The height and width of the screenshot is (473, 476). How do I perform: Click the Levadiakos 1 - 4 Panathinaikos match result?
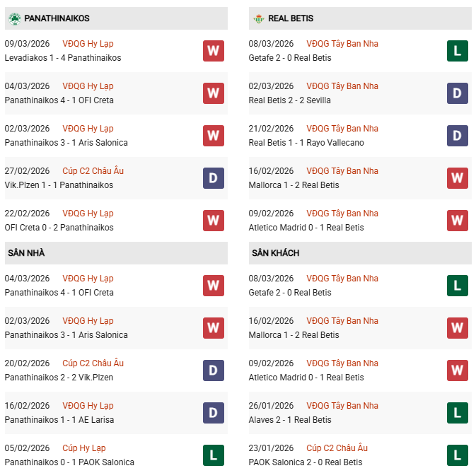coord(63,58)
